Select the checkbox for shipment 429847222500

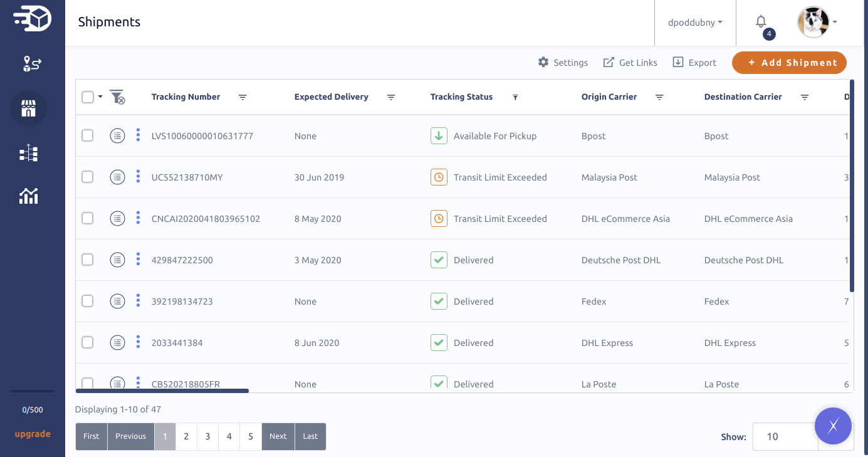88,260
